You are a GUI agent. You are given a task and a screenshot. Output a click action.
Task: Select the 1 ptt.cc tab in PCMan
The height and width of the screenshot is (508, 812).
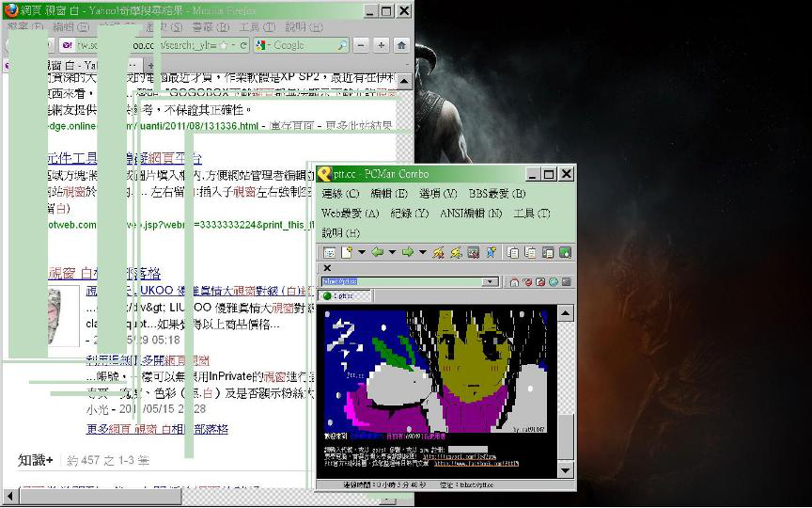[x=344, y=296]
